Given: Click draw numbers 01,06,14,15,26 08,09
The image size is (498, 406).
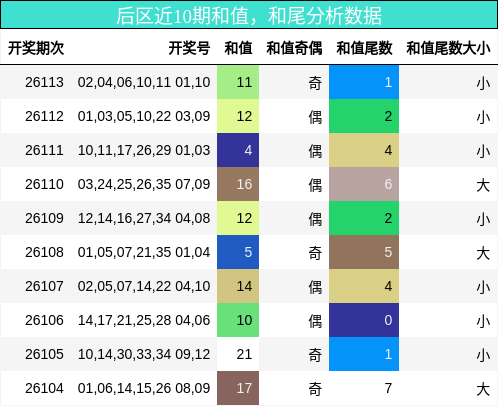Looking at the screenshot, I should pos(144,388).
